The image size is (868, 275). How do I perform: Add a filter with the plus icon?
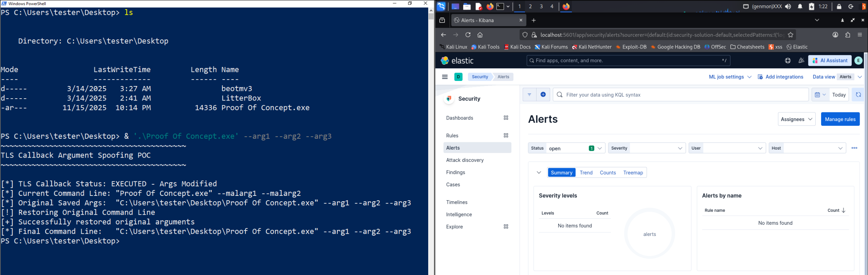(x=543, y=95)
